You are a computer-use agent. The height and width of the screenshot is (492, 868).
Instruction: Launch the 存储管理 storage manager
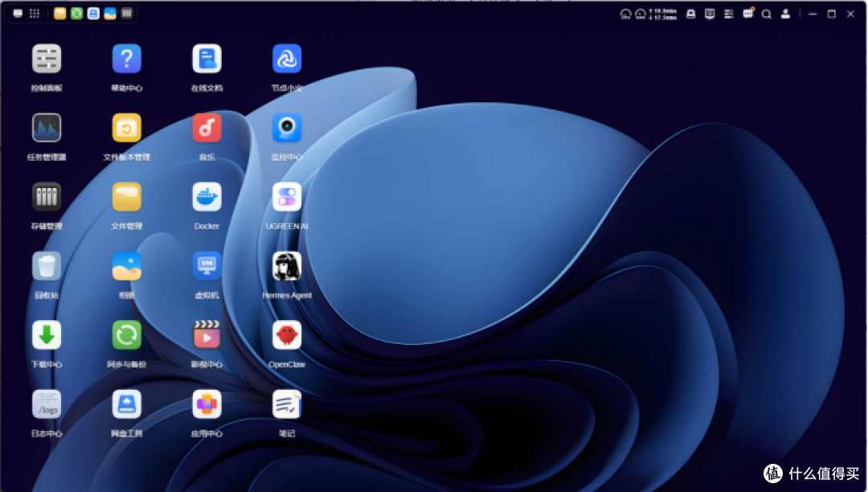(x=47, y=197)
